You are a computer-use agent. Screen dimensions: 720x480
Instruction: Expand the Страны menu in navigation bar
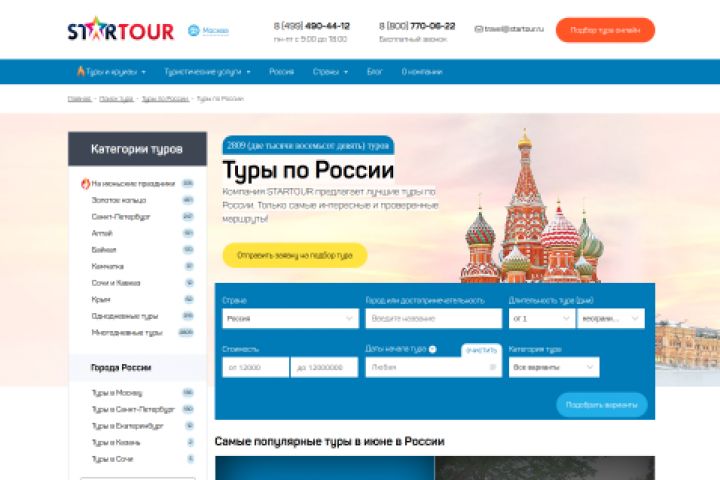pyautogui.click(x=330, y=72)
